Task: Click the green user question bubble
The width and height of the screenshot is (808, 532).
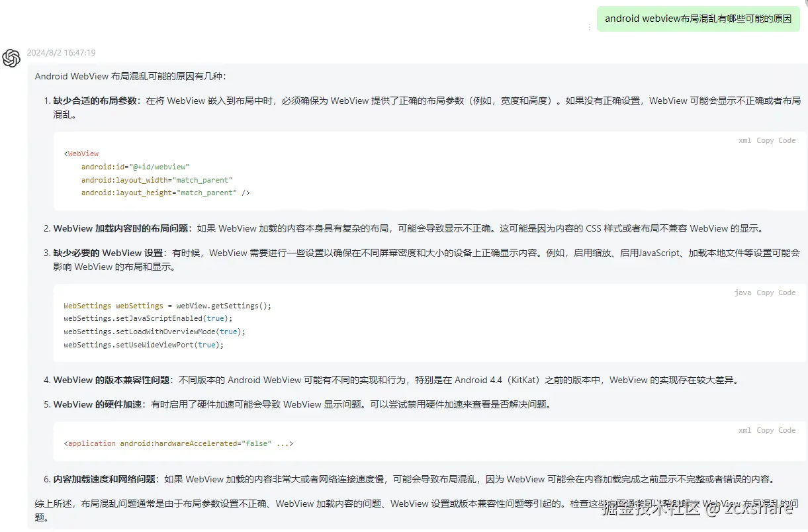Action: pyautogui.click(x=697, y=19)
